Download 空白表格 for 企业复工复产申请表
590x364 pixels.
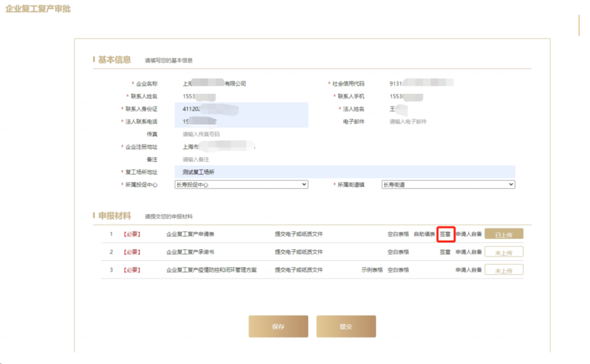click(x=398, y=234)
